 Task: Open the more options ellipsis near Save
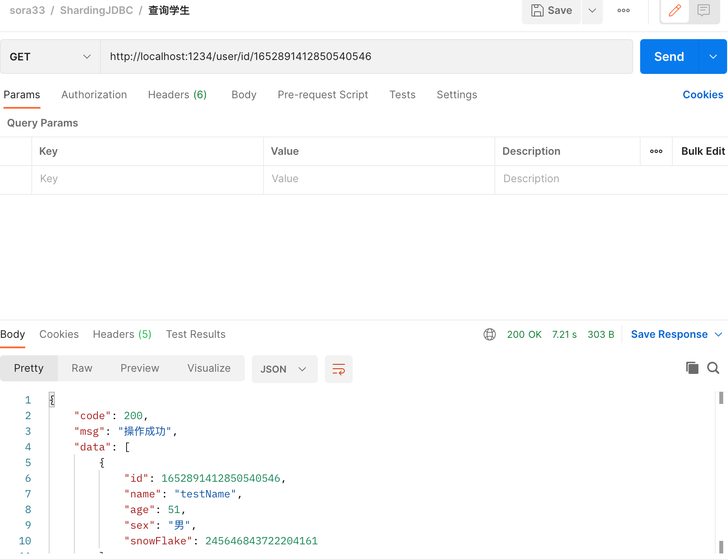623,10
